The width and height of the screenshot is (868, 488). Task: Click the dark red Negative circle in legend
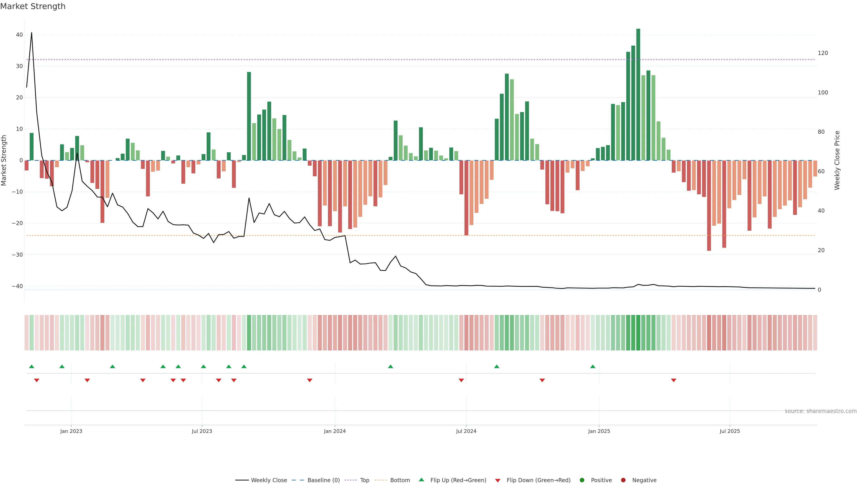click(623, 480)
